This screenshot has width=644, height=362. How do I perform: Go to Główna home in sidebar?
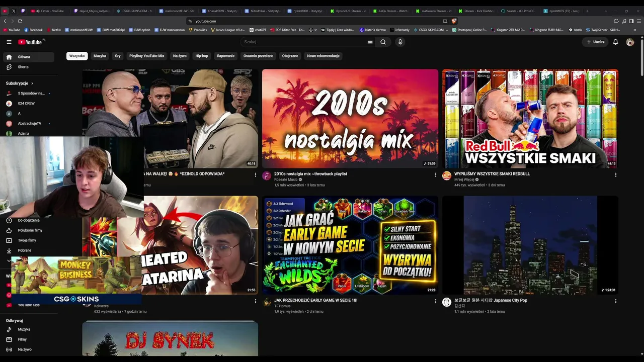point(29,57)
